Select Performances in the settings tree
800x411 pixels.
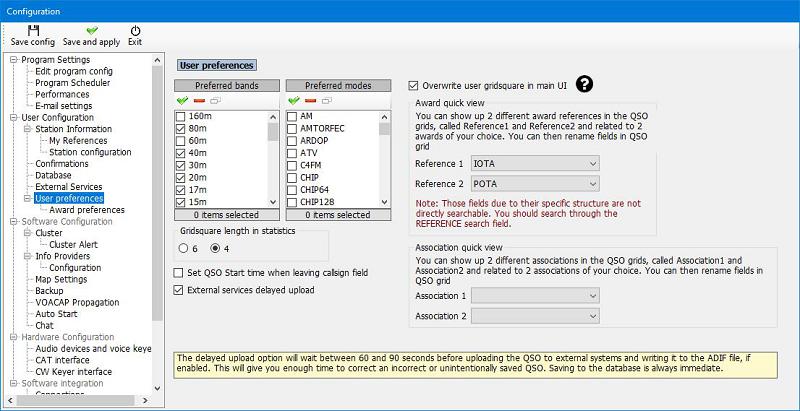pos(62,94)
